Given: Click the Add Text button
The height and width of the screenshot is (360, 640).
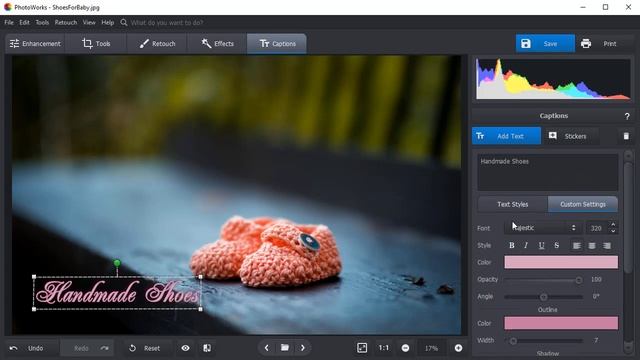Looking at the screenshot, I should point(506,136).
